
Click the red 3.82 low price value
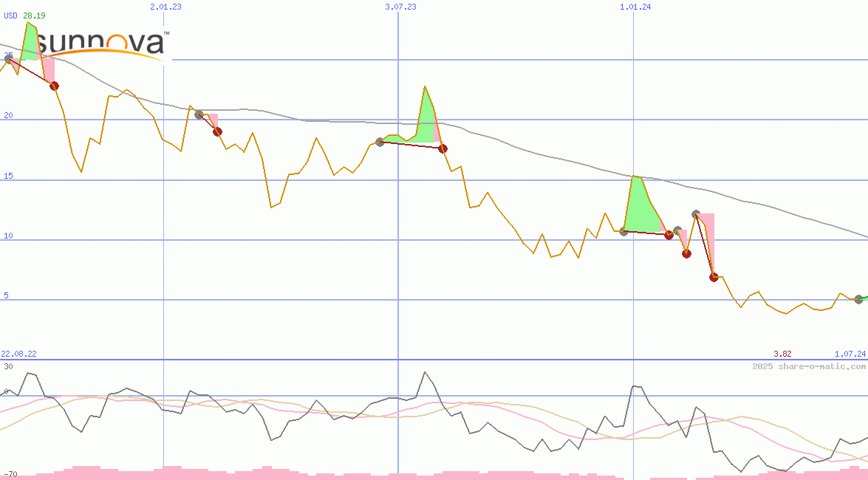[x=782, y=354]
